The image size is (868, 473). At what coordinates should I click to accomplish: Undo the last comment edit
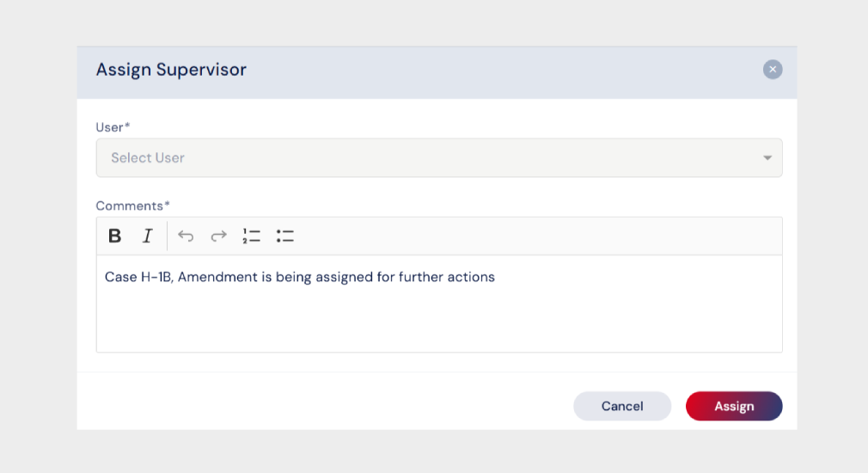pos(186,236)
